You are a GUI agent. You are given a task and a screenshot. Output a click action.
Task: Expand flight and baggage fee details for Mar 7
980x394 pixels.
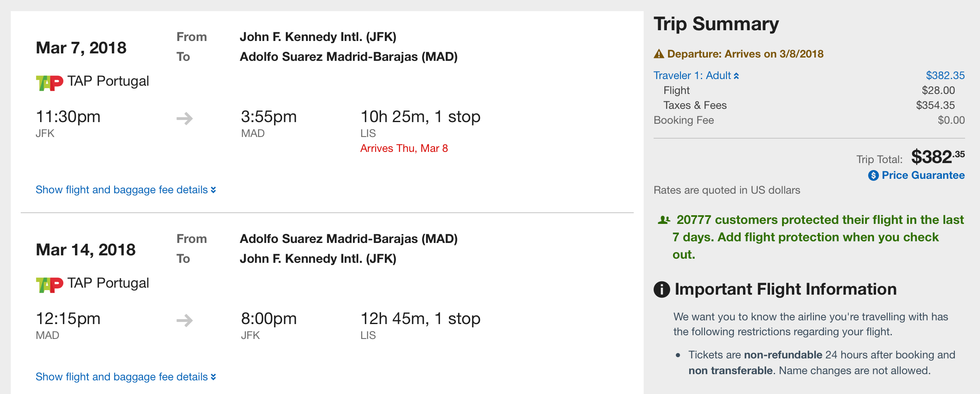(126, 190)
